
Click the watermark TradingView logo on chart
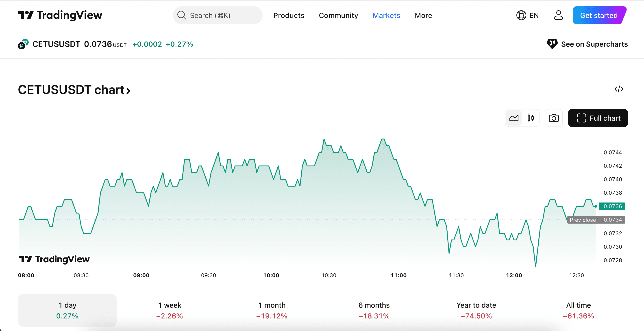[x=54, y=259]
